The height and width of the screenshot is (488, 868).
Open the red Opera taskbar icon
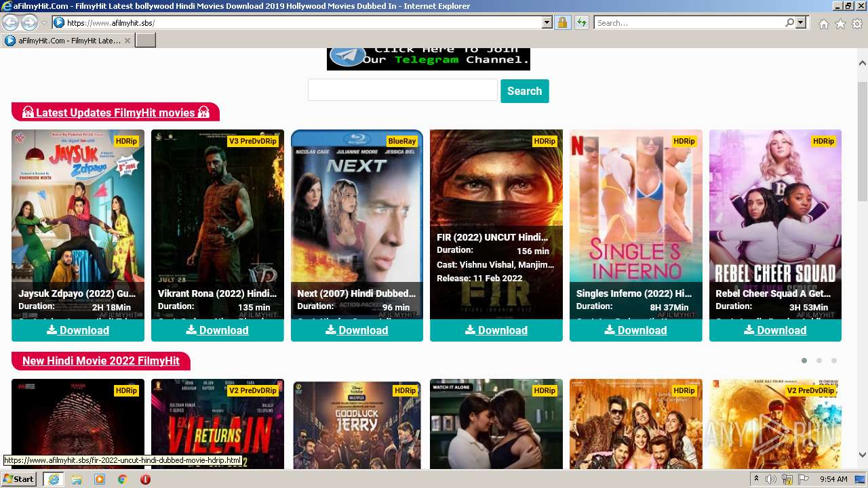pyautogui.click(x=145, y=479)
